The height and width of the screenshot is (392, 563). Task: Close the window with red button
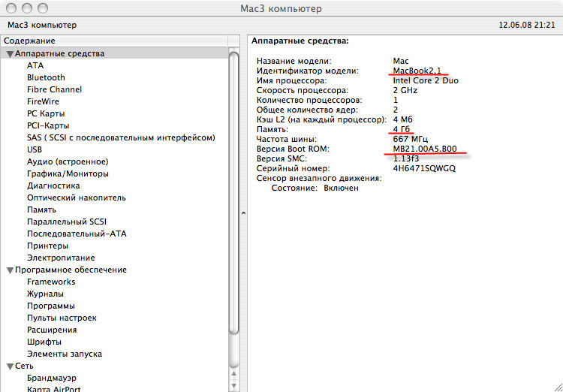11,8
